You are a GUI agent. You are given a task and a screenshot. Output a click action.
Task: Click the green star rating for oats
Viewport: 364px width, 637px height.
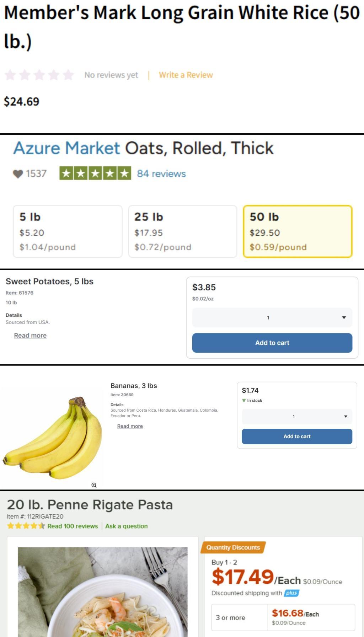tap(95, 173)
